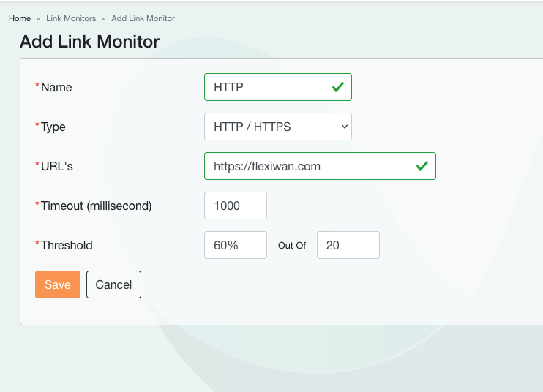Go to Home in the breadcrumb

pyautogui.click(x=20, y=18)
